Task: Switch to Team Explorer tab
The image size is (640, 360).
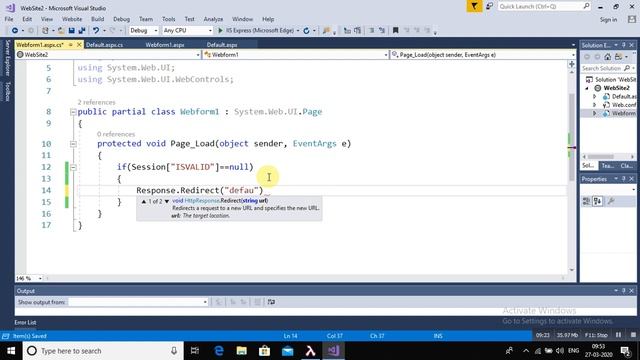Action: [x=607, y=166]
